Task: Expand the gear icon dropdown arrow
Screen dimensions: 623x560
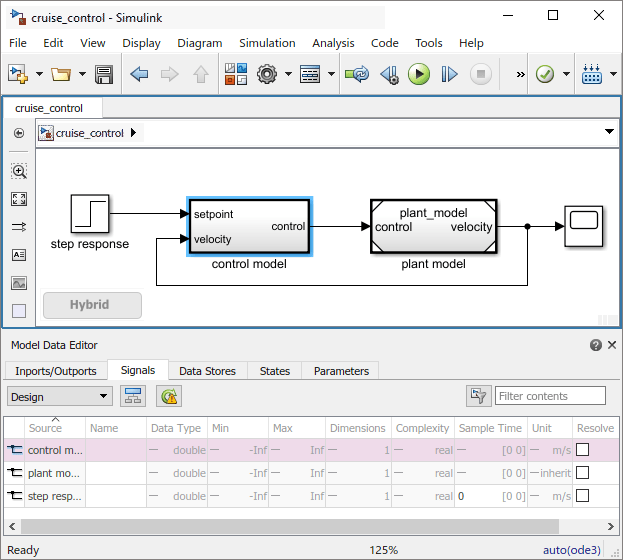Action: tap(288, 74)
